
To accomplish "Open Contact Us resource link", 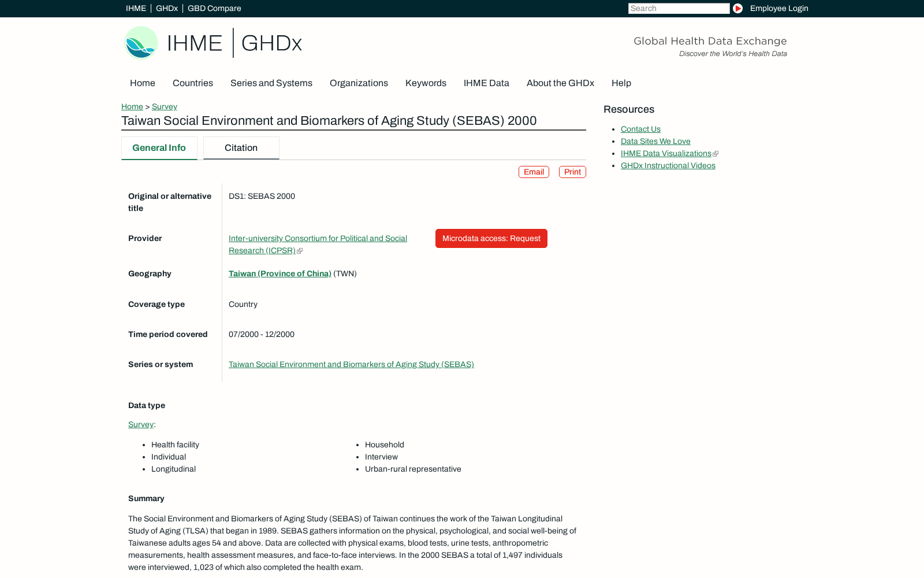I will click(640, 129).
